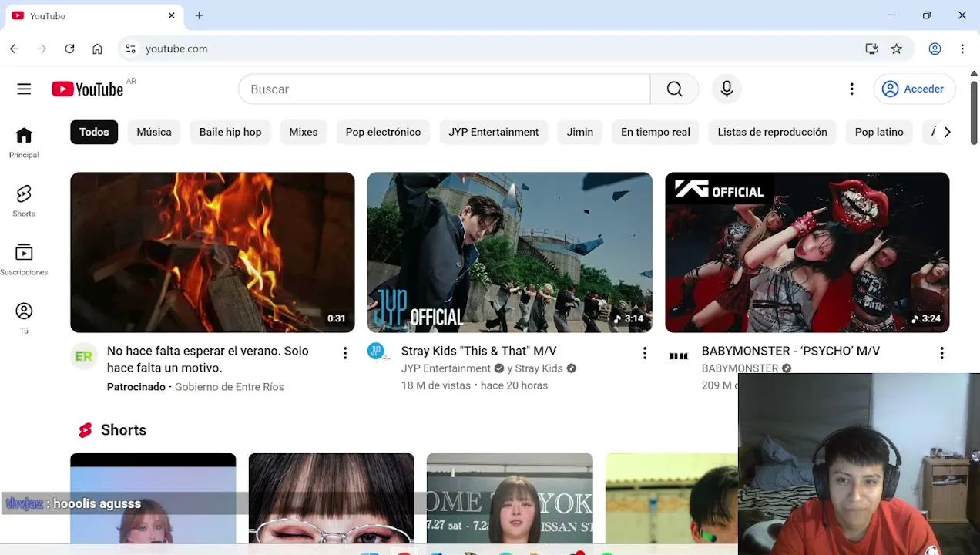The image size is (980, 555).
Task: Click the "18 M de vistas" text
Action: (436, 385)
